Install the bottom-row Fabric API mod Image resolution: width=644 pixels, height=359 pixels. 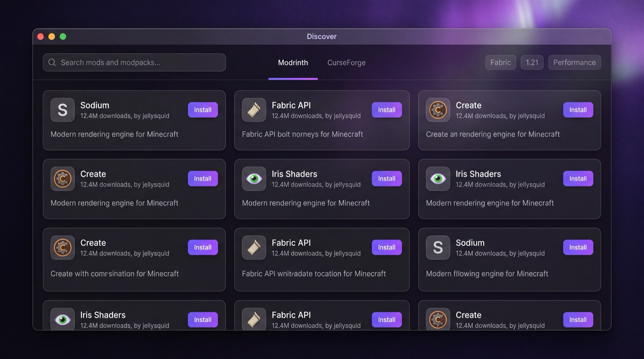(x=387, y=320)
